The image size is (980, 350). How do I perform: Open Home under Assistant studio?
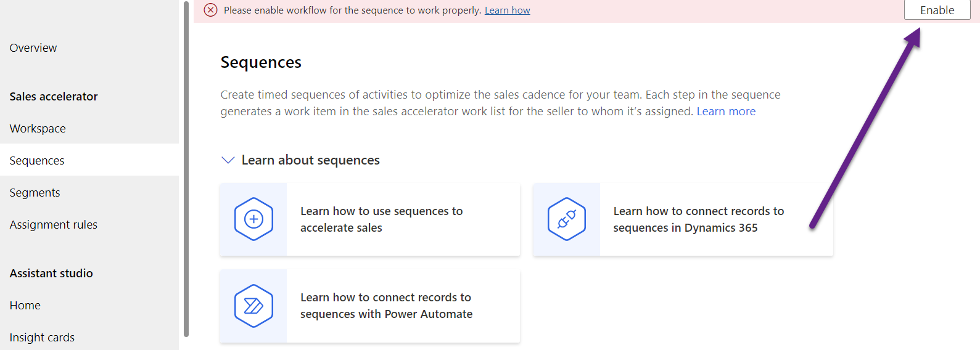click(x=25, y=306)
